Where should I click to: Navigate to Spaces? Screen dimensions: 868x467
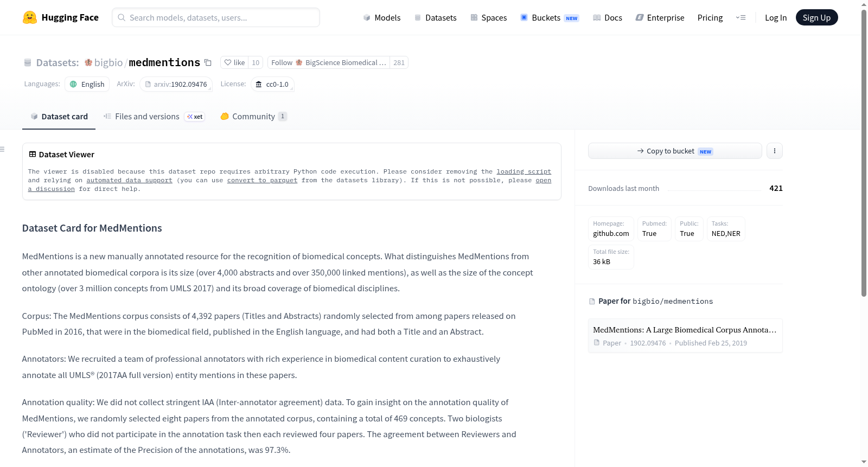488,17
